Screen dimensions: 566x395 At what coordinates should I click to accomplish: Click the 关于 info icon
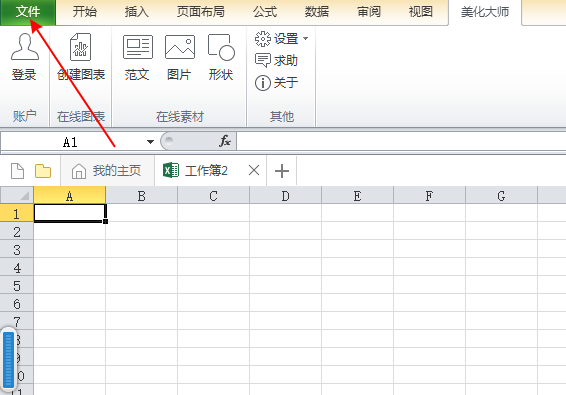coord(262,83)
